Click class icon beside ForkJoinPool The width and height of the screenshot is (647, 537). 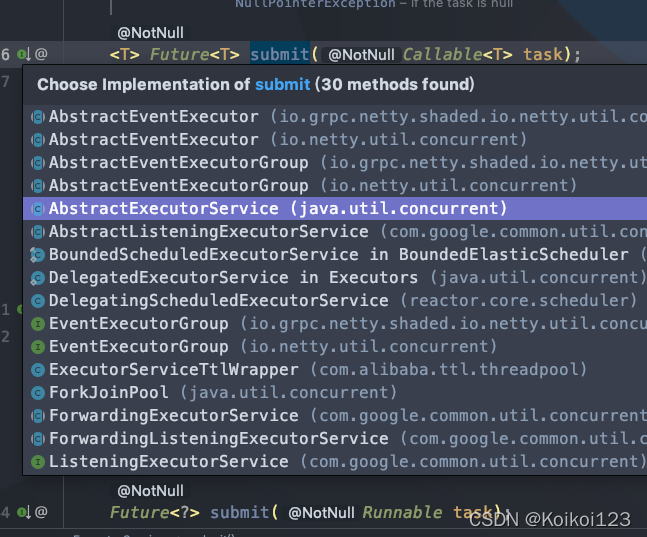[x=38, y=393]
